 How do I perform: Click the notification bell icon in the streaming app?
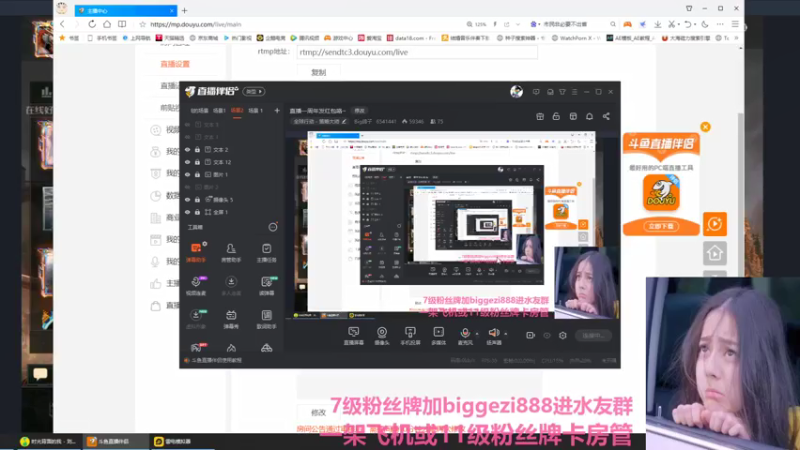[589, 116]
